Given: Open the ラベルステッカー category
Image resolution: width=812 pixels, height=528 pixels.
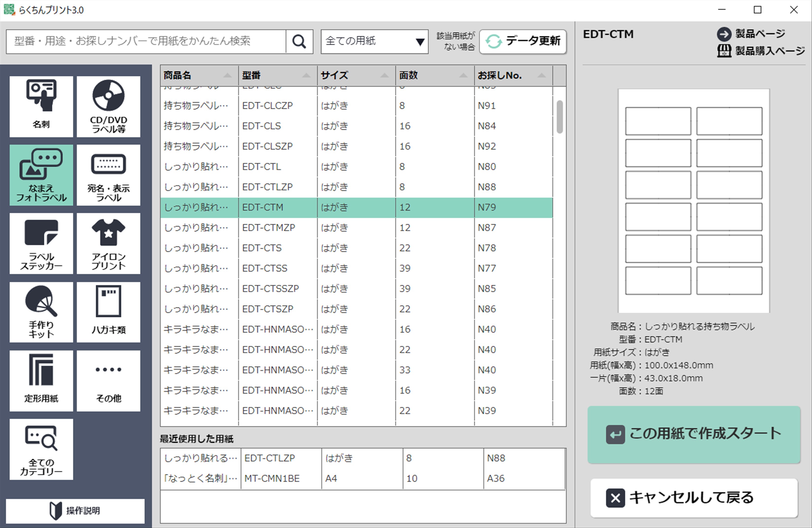Looking at the screenshot, I should point(41,243).
